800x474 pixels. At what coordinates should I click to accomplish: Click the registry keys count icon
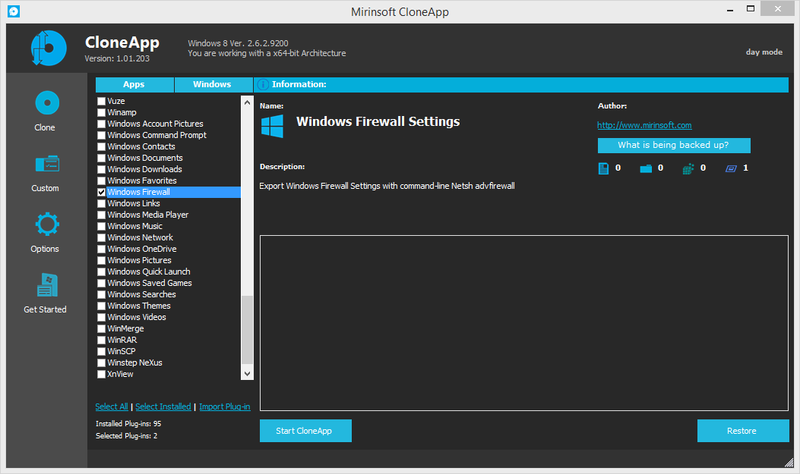pyautogui.click(x=688, y=168)
